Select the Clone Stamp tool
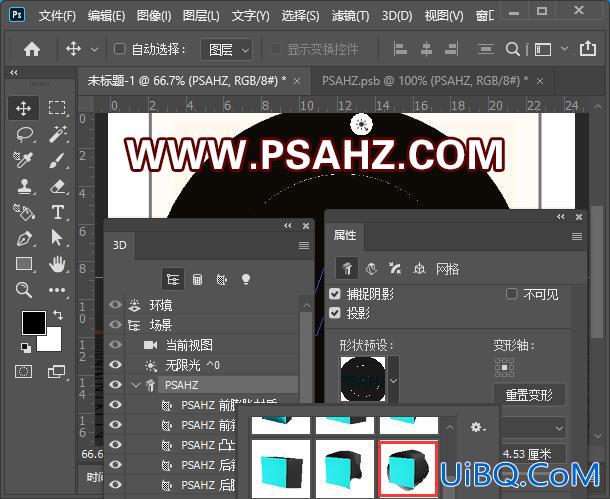The height and width of the screenshot is (499, 610). click(23, 186)
